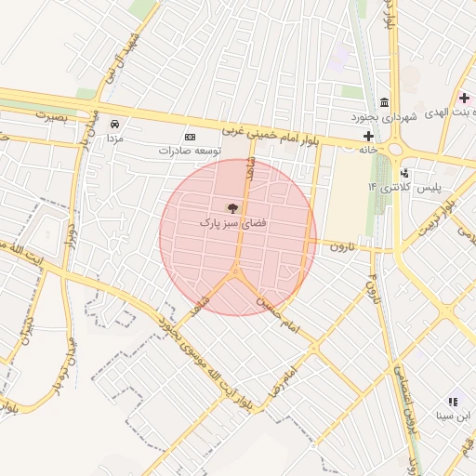Click the roundabout near شهرداری بجنورد
This screenshot has height=476, width=476.
click(x=395, y=150)
